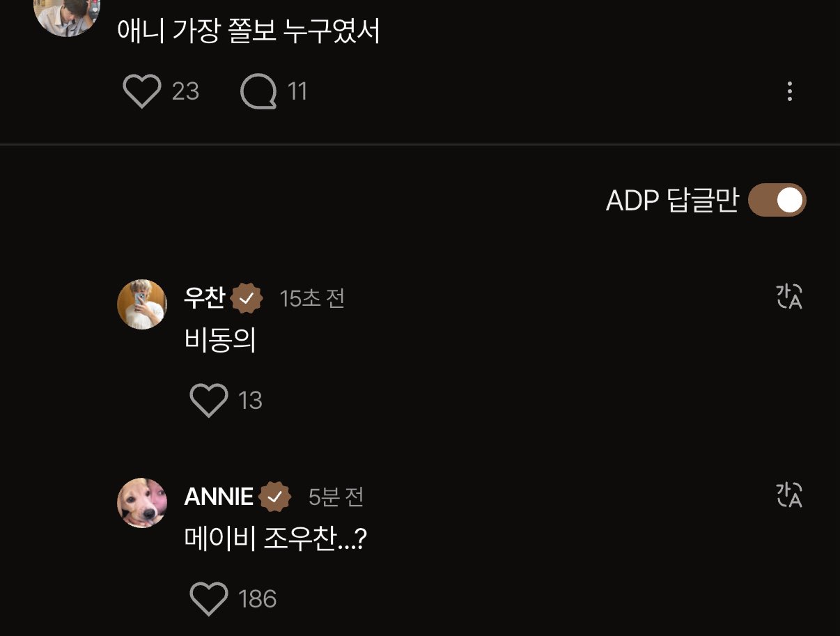
Task: Translate 우찬's comment with the translate icon
Action: coord(789,297)
